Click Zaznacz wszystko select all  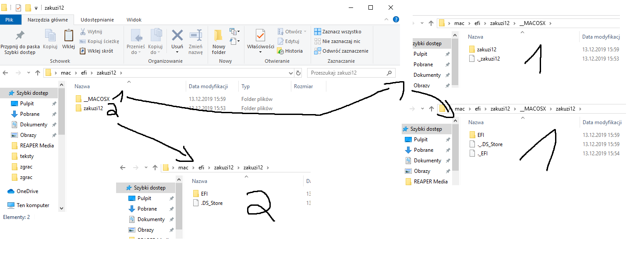pos(338,32)
